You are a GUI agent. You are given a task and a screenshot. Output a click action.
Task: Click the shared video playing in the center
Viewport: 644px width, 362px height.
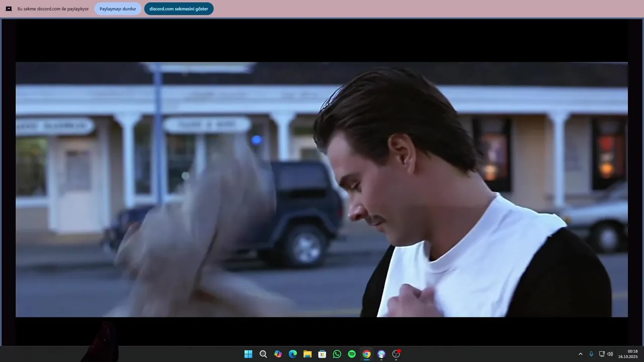click(x=321, y=190)
